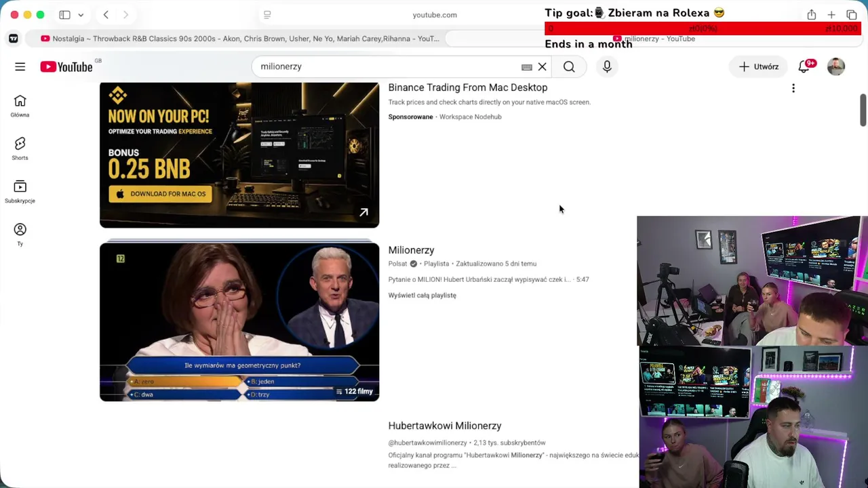868x488 pixels.
Task: Start voice search with the microphone
Action: tap(607, 66)
